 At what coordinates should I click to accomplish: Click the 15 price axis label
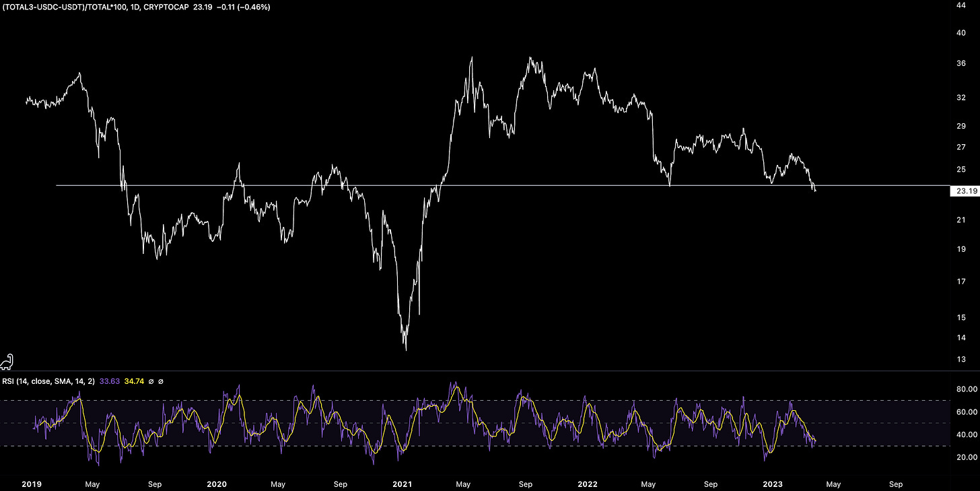(x=960, y=317)
